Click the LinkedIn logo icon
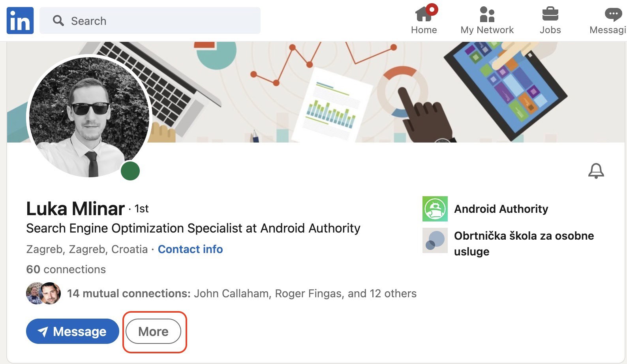This screenshot has height=364, width=627. (20, 21)
